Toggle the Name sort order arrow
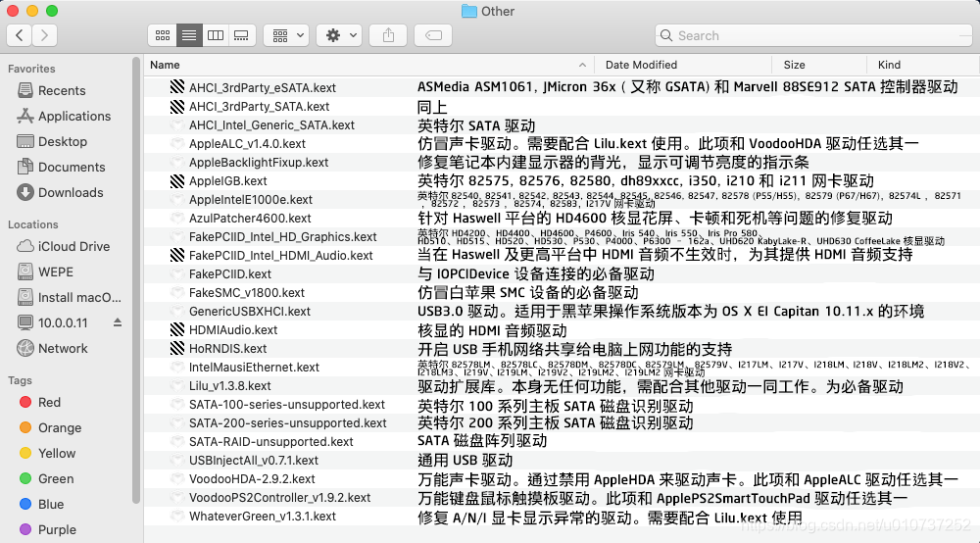 tap(582, 65)
